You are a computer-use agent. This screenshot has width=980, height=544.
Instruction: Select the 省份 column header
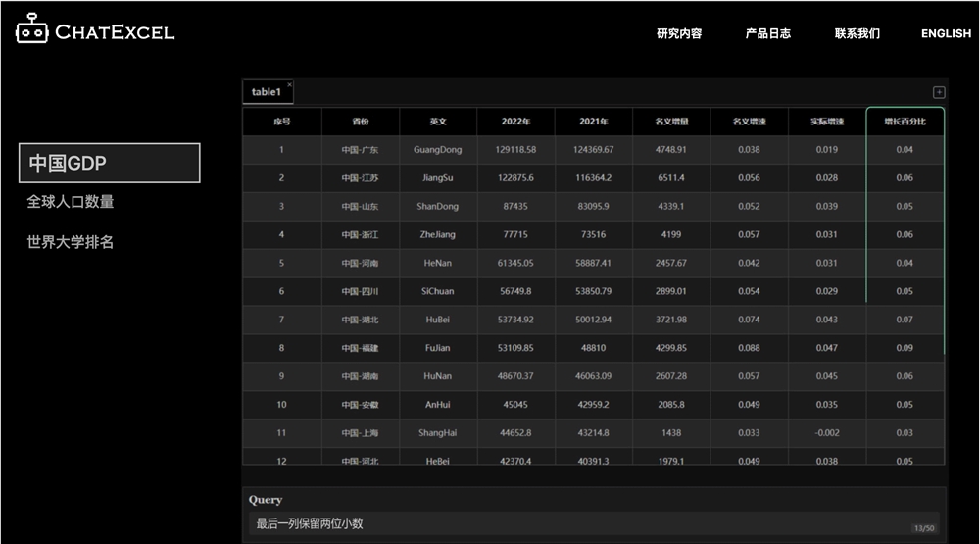[x=361, y=123]
